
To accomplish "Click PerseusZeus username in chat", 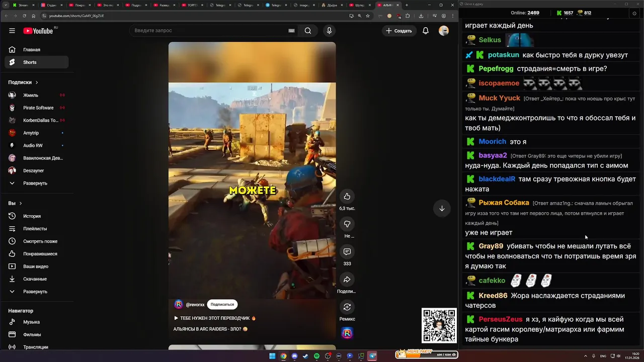I will (x=501, y=319).
